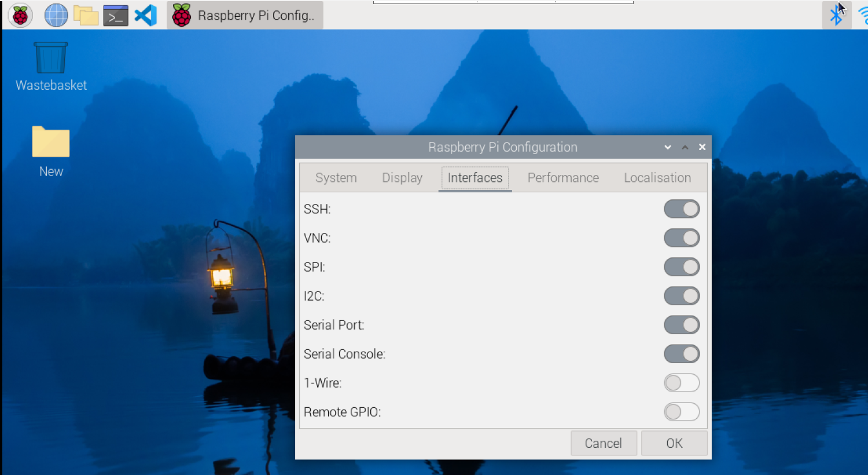Open the Wi-Fi network icon
The height and width of the screenshot is (475, 868).
[x=863, y=15]
